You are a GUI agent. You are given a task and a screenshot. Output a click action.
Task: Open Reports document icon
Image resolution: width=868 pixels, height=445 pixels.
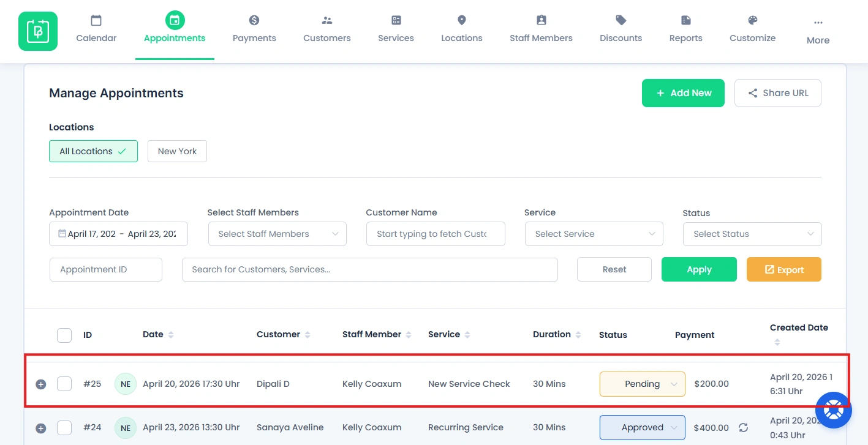tap(686, 20)
